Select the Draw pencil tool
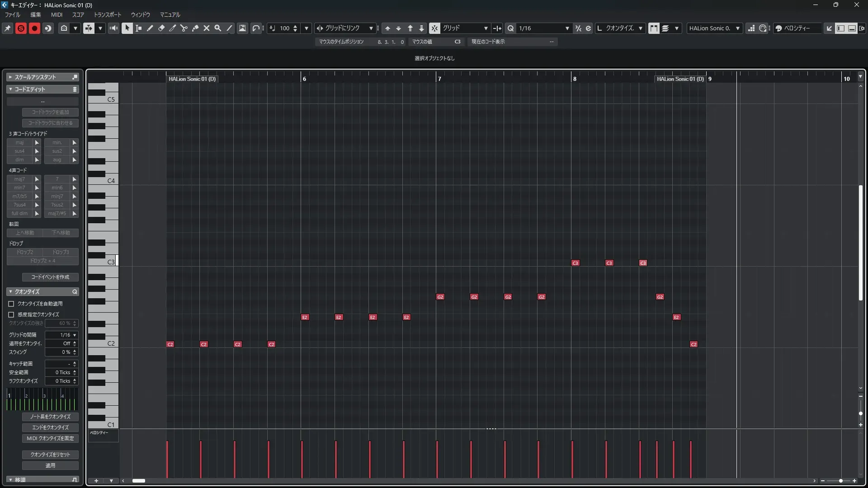The width and height of the screenshot is (868, 488). point(150,28)
